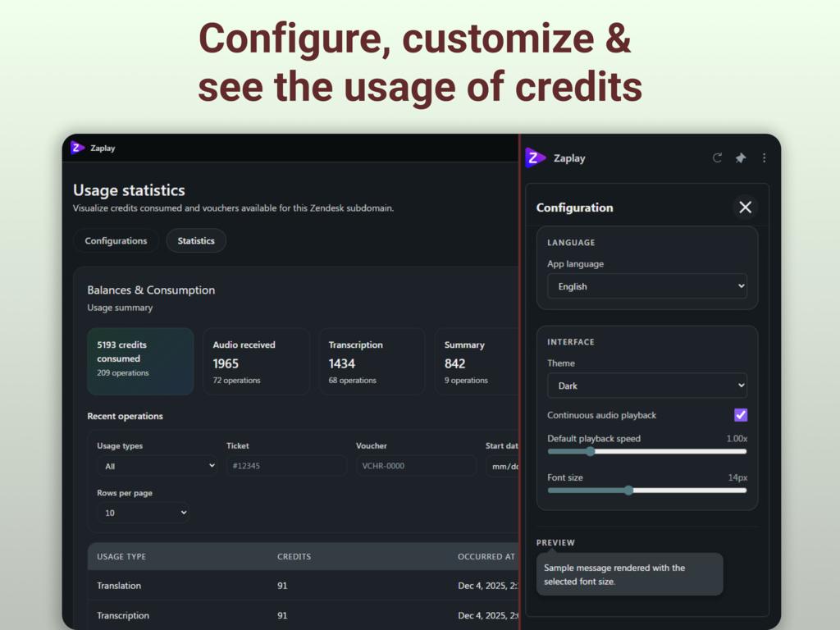Image resolution: width=840 pixels, height=630 pixels.
Task: Click the Ticket number input field
Action: pos(286,466)
